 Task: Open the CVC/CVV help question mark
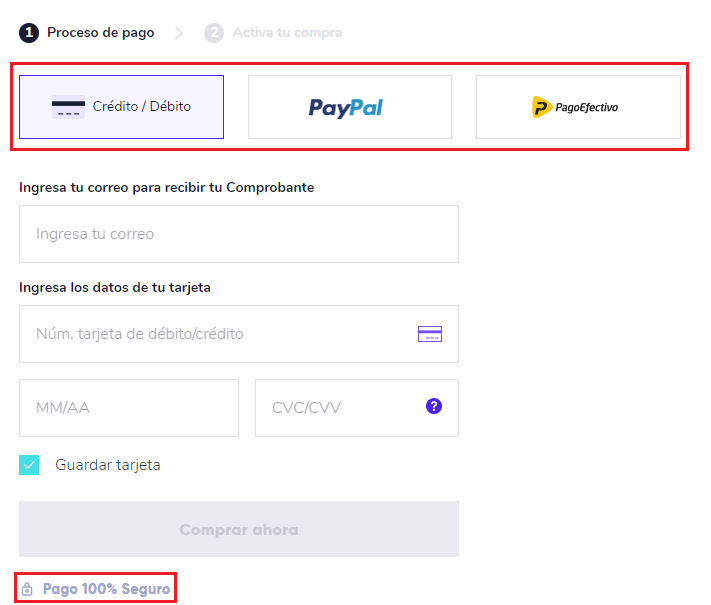click(434, 406)
